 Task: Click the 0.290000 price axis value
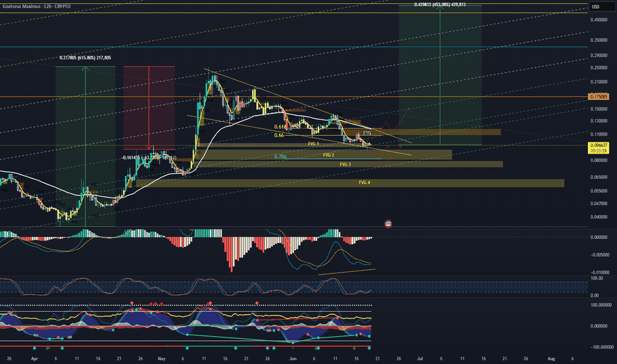[x=598, y=56]
